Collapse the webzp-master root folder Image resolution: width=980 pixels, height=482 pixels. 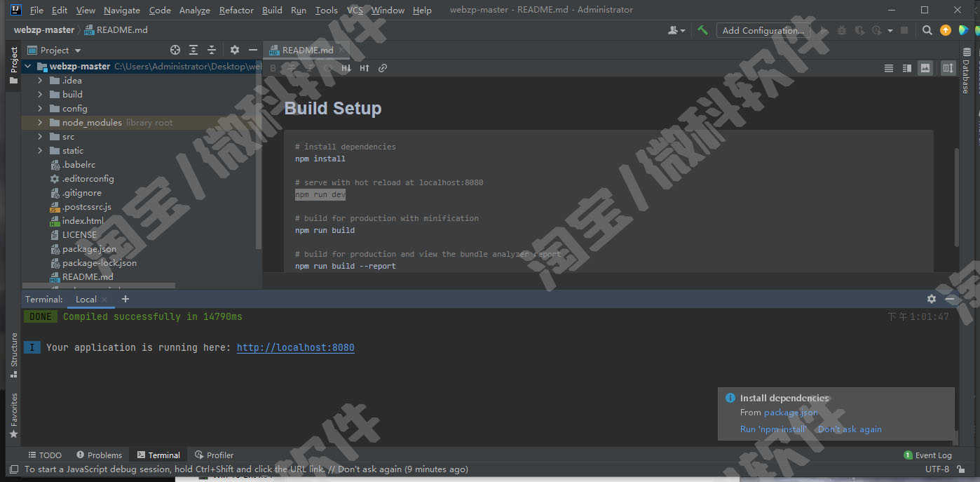point(28,67)
